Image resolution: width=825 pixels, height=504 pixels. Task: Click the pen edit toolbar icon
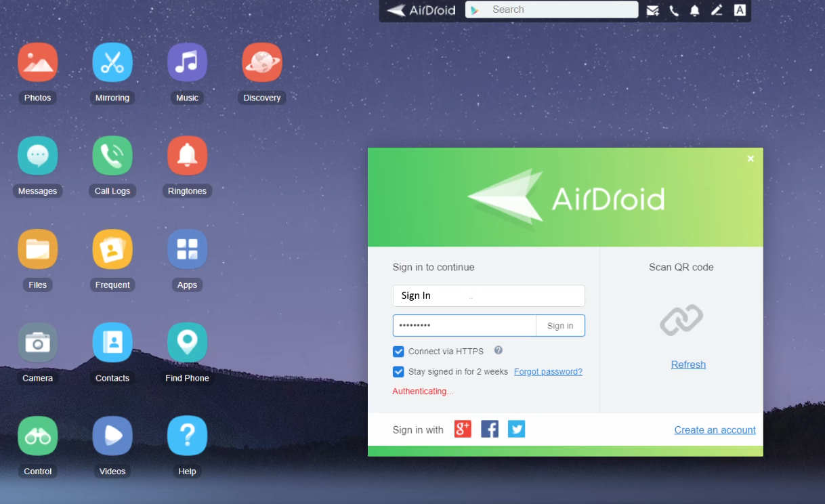(717, 10)
